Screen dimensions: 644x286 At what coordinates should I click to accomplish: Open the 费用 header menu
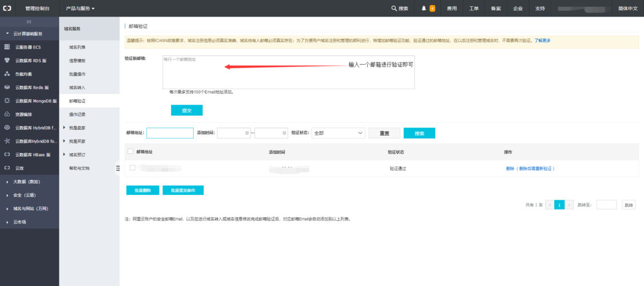[x=452, y=8]
